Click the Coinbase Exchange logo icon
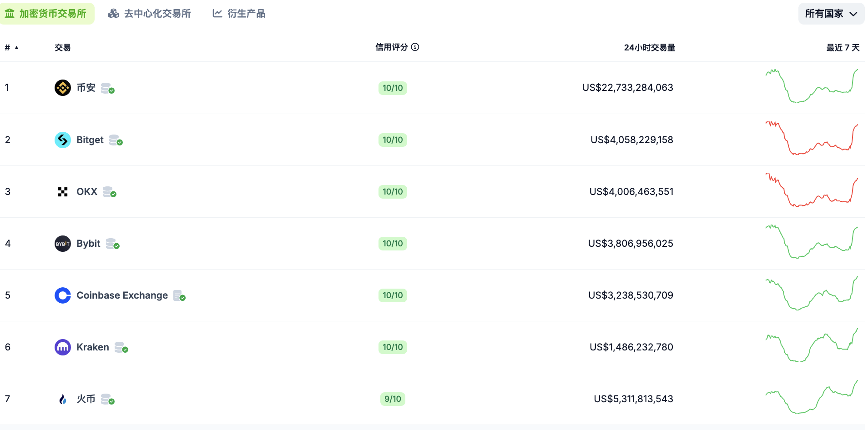The width and height of the screenshot is (868, 430). coord(63,295)
